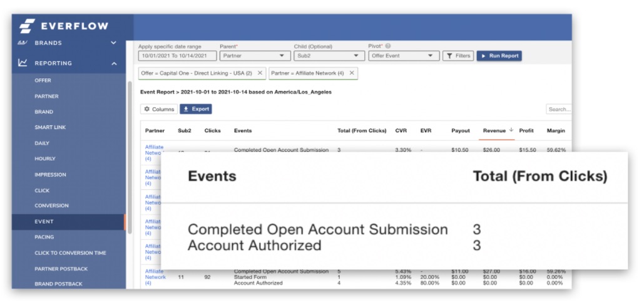Click the $26.00 revenue value
Image resolution: width=644 pixels, height=307 pixels.
point(492,150)
